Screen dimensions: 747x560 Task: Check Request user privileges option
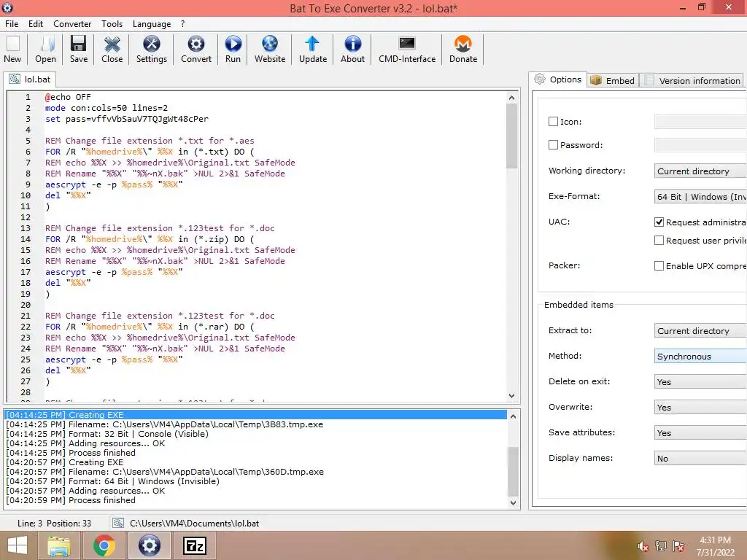pyautogui.click(x=659, y=241)
